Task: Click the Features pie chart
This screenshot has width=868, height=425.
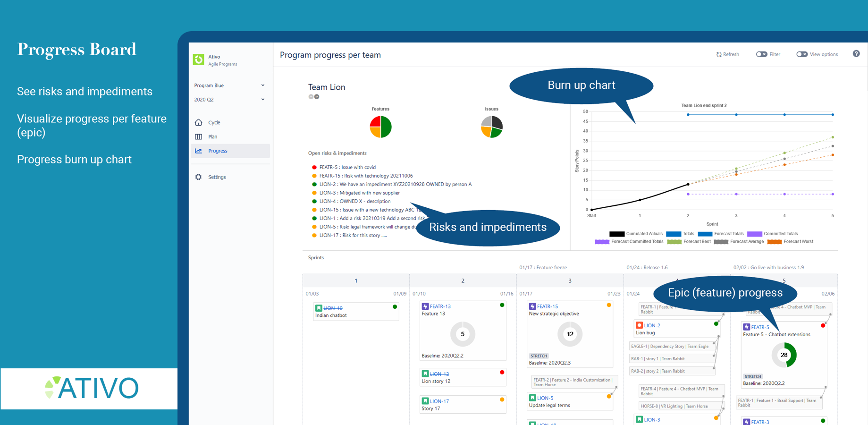Action: [380, 127]
